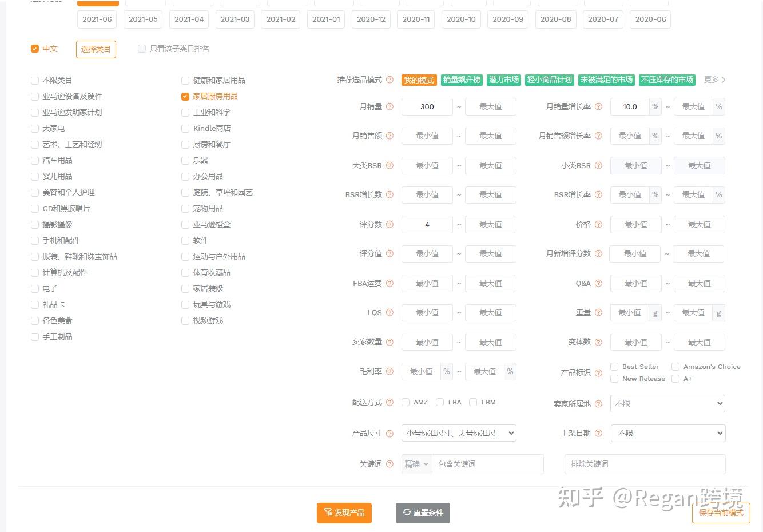This screenshot has width=763, height=532.
Task: Open the help icon for 产品尺寸
Action: tap(390, 433)
